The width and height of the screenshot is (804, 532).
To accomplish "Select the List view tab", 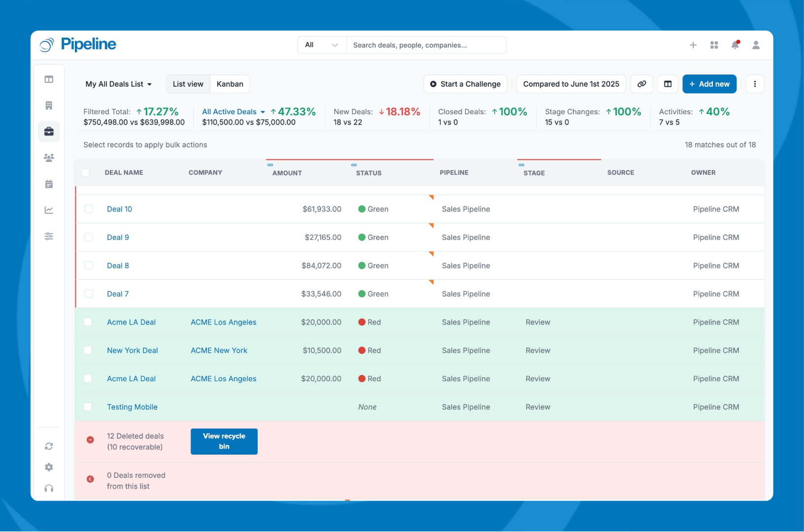I will point(188,84).
